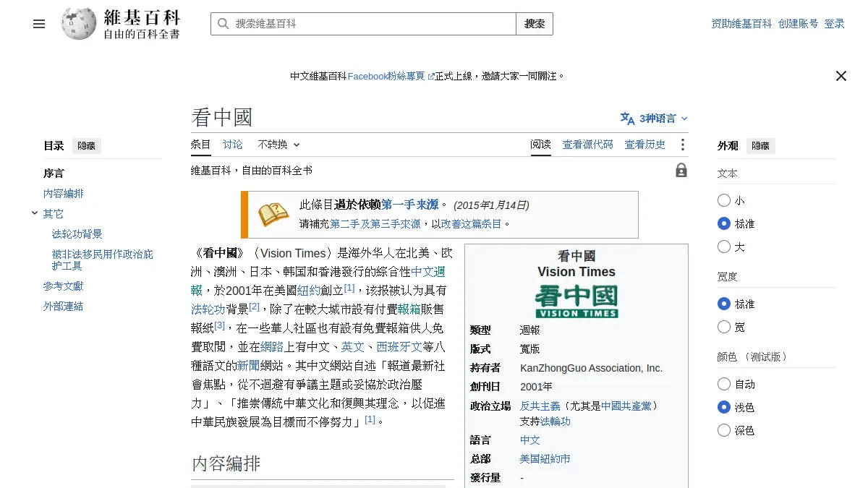Open the 第一手来源 link in notice
Viewport: 868px width, 488px height.
tap(409, 205)
